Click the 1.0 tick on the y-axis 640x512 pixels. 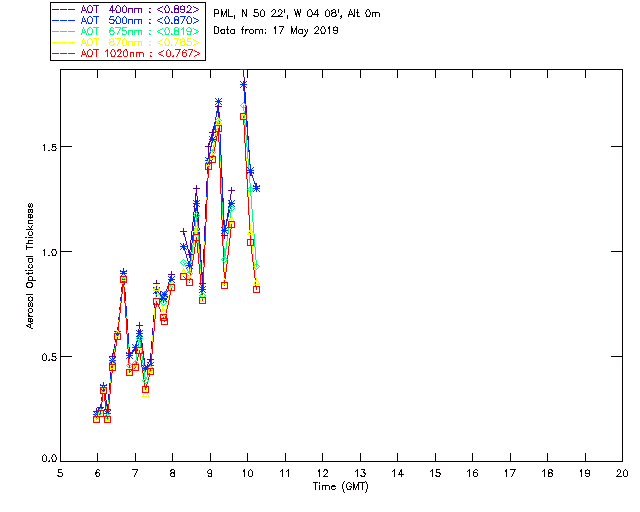tap(46, 251)
